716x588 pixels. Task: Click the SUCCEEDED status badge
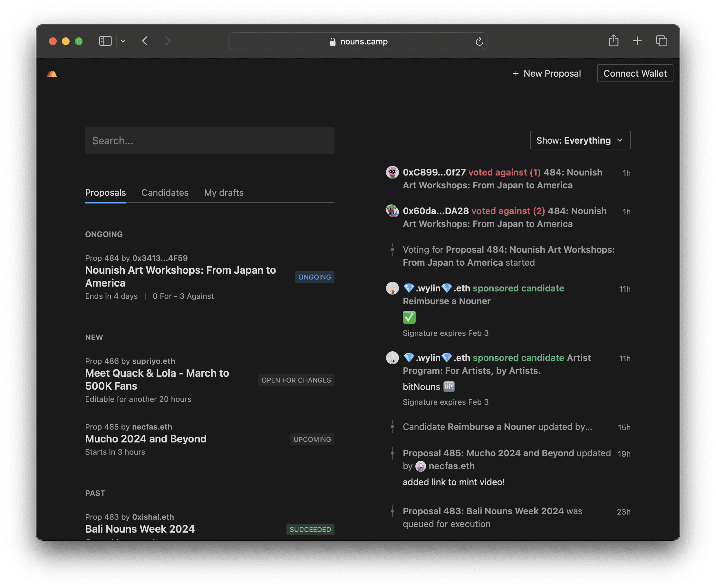pyautogui.click(x=310, y=529)
